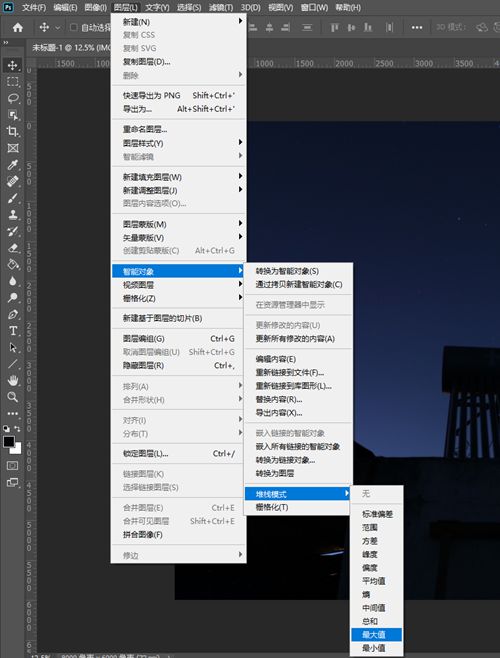Open the Edit Toolbar three-dots icon
Image resolution: width=500 pixels, height=658 pixels.
[13, 413]
